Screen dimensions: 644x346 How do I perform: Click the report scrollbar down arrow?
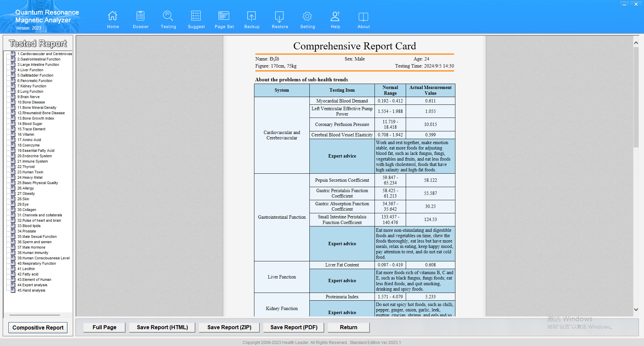coord(636,309)
